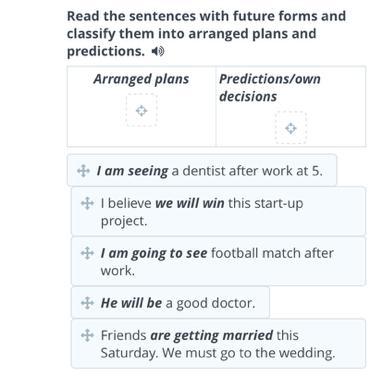This screenshot has width=383, height=384.
Task: Click the Arranged plans column header
Action: 141,79
